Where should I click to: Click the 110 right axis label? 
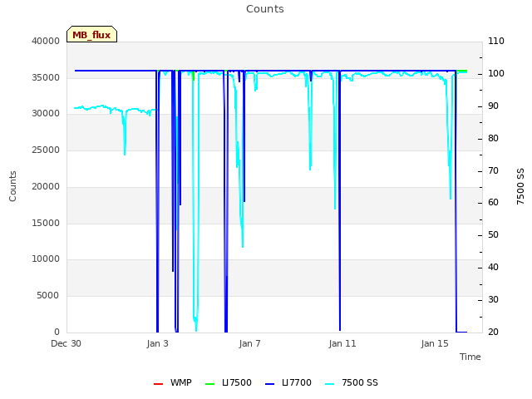click(x=496, y=41)
